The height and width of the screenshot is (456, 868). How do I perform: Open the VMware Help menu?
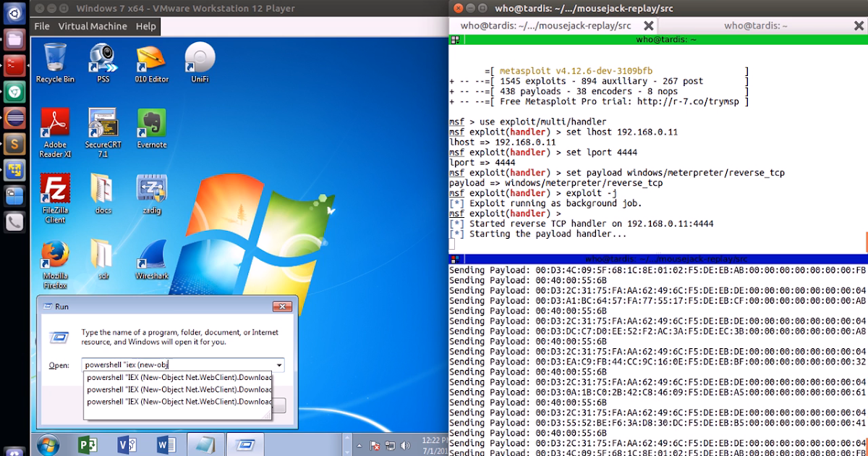[x=146, y=26]
